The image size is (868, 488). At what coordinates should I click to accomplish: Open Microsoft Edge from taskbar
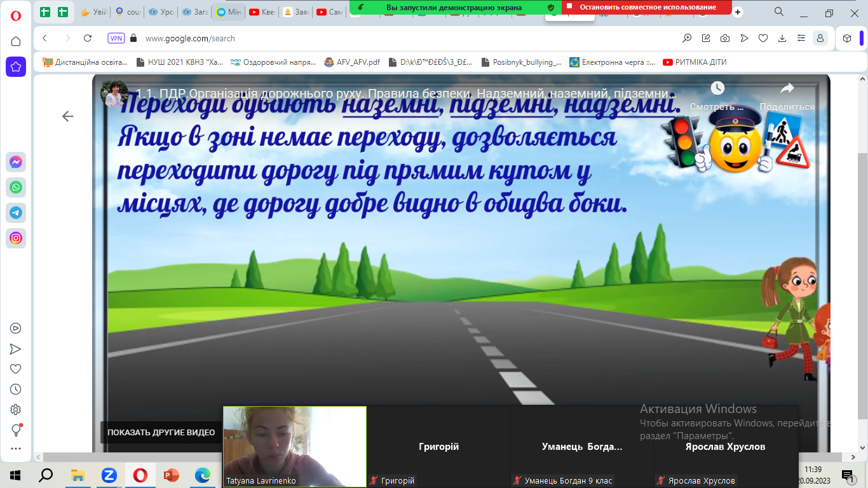203,475
